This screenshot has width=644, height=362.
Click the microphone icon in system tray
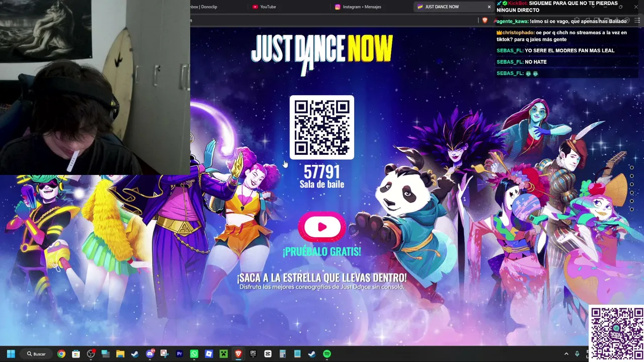click(577, 354)
